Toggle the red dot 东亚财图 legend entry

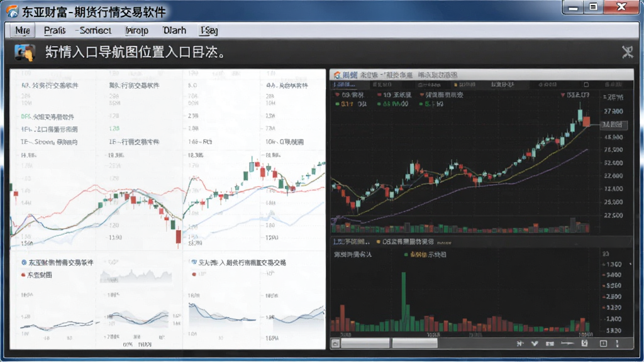coord(37,275)
